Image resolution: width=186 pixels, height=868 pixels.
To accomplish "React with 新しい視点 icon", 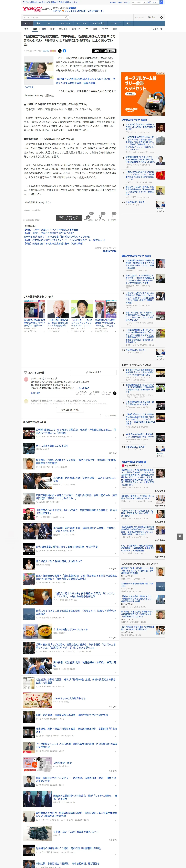I will point(112,217).
